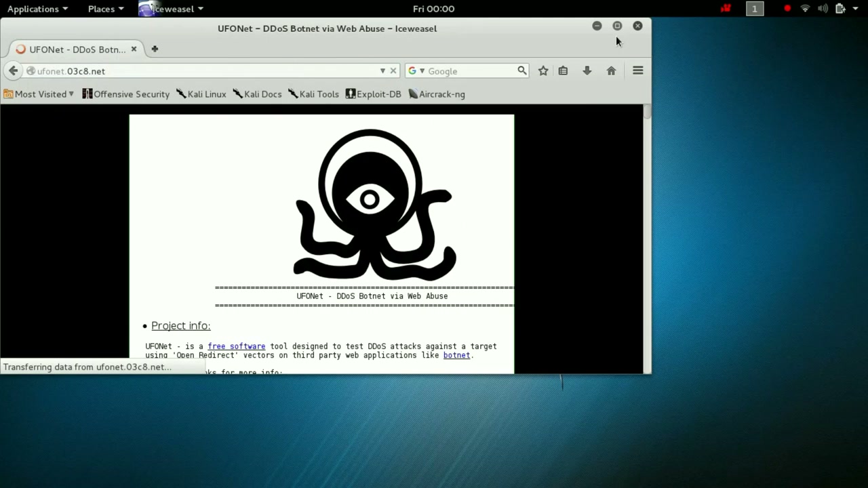Click the page vertical scrollbar thumb
This screenshot has height=488, width=868.
[648, 112]
